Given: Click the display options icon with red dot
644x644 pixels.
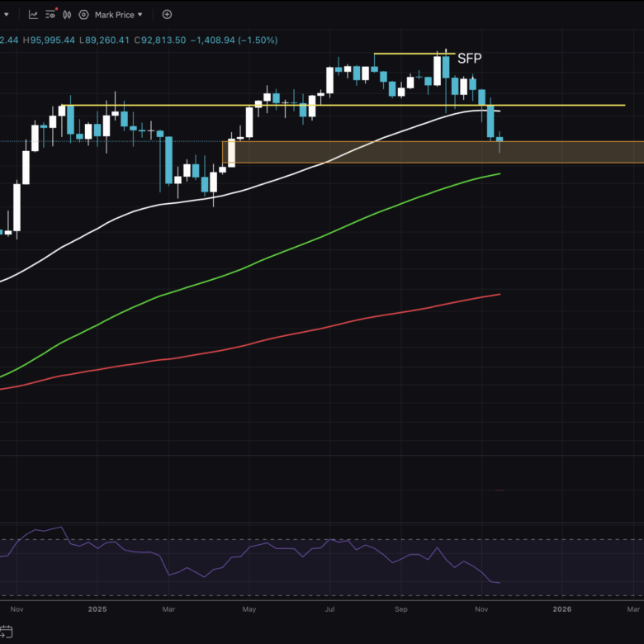Looking at the screenshot, I should tap(50, 15).
